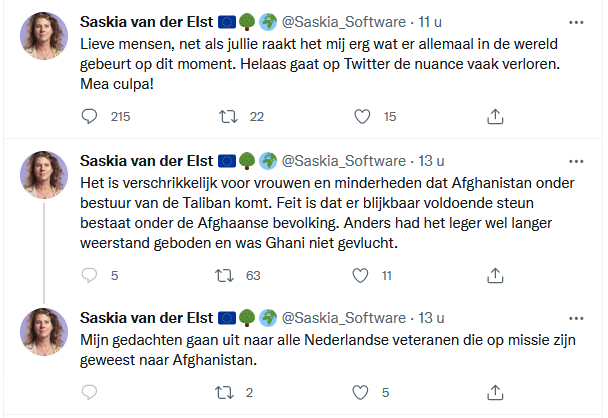
Task: Reply to the Taliban tweet
Action: coord(90,275)
